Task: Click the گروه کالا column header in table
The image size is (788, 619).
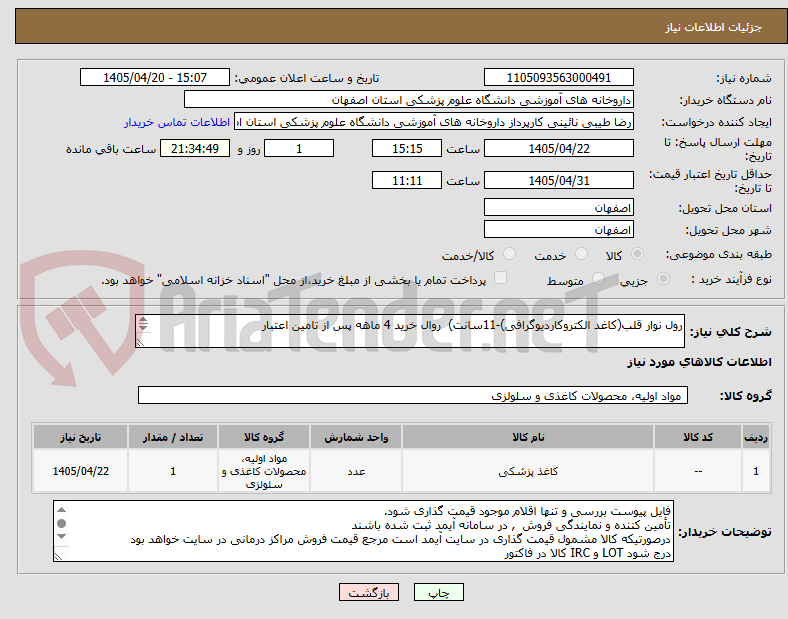Action: [264, 437]
